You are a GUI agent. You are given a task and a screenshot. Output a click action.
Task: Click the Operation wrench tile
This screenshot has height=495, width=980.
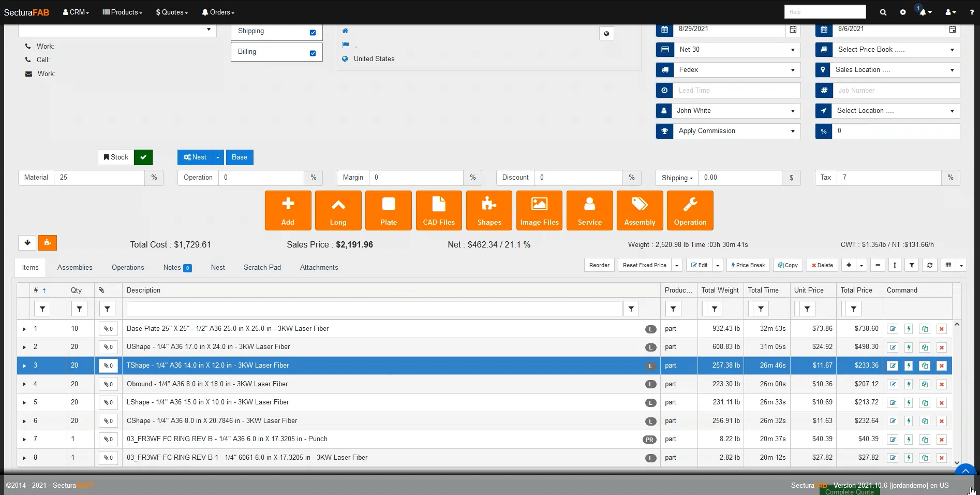pyautogui.click(x=690, y=210)
